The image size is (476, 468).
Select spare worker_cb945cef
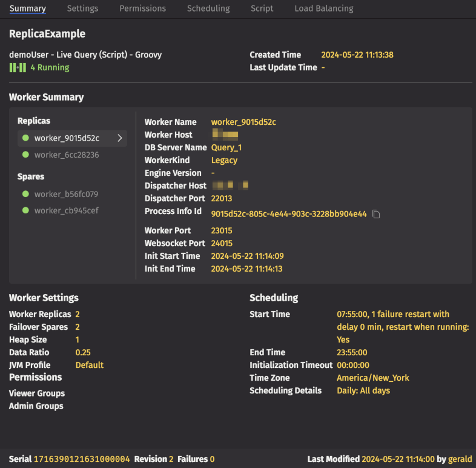point(66,210)
